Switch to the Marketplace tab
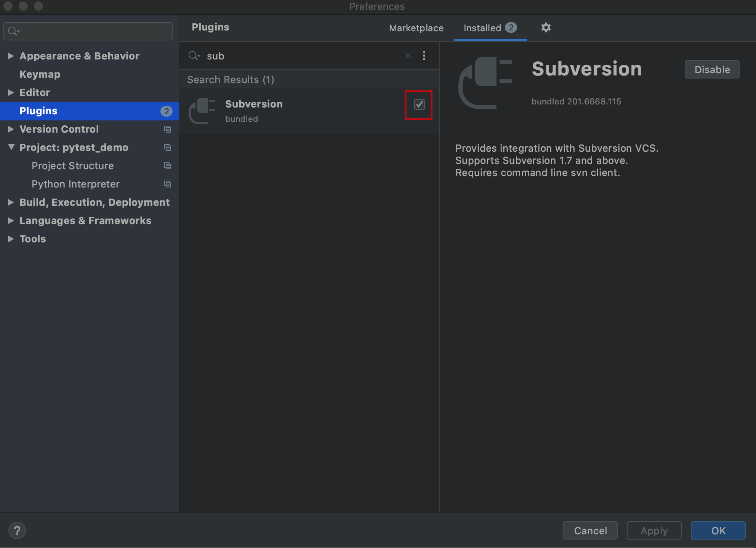This screenshot has width=756, height=548. click(x=416, y=28)
